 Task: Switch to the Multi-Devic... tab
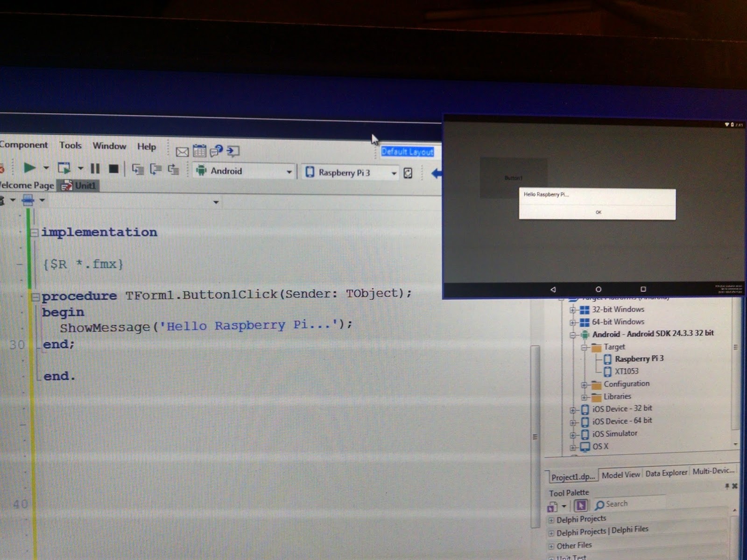click(x=713, y=471)
